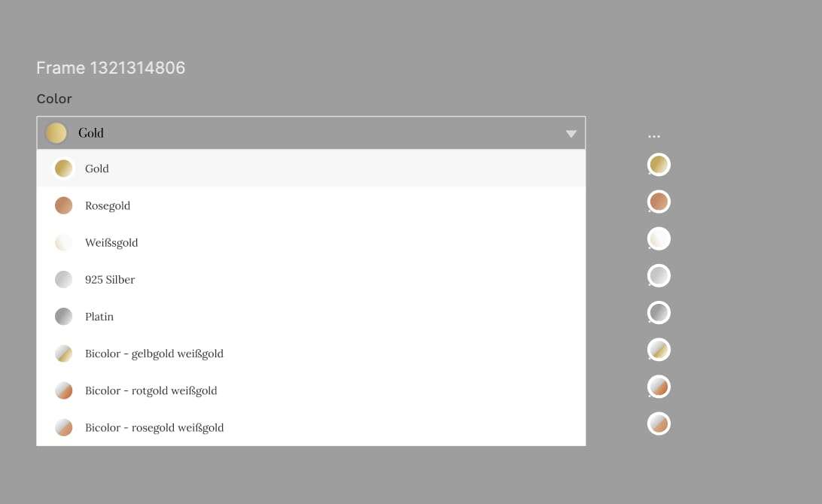Screen dimensions: 822x504
Task: Click the Frame 1321314806 title label
Action: tap(111, 68)
